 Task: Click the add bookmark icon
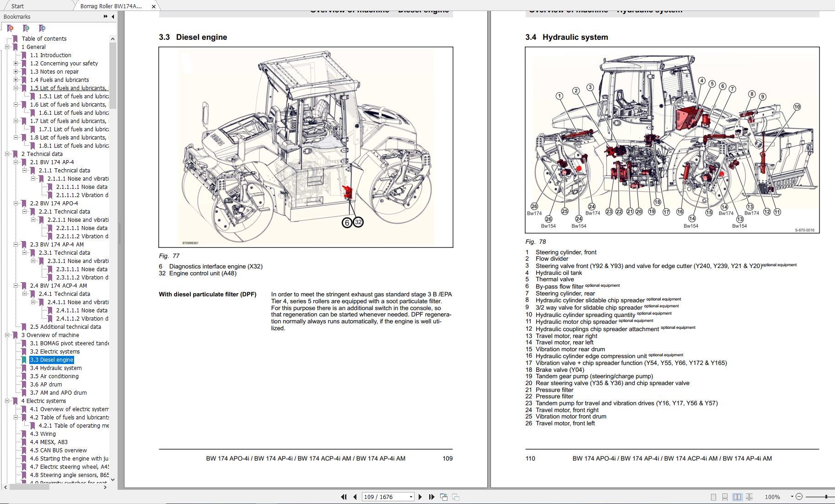26,28
